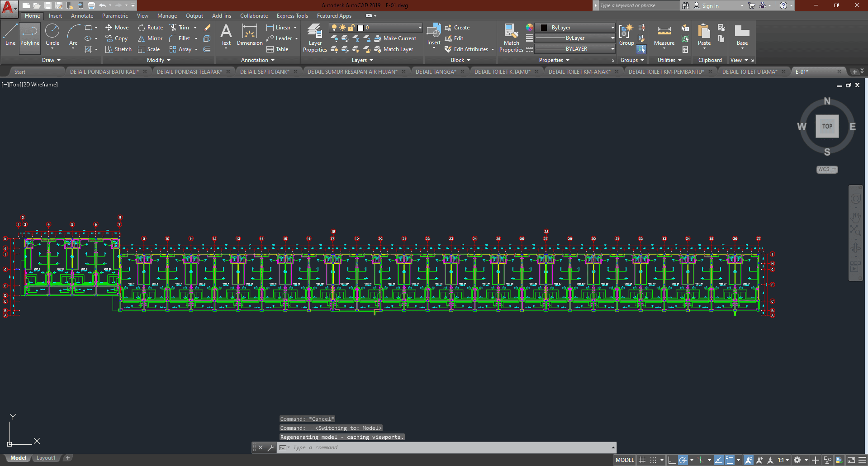Click the command line input field
Screen dimensions: 868x466
pyautogui.click(x=448, y=447)
